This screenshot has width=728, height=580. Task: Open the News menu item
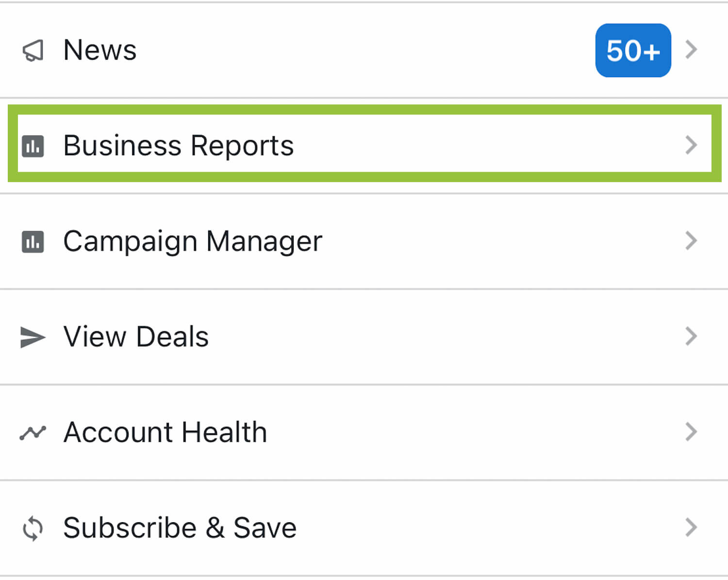[x=100, y=50]
